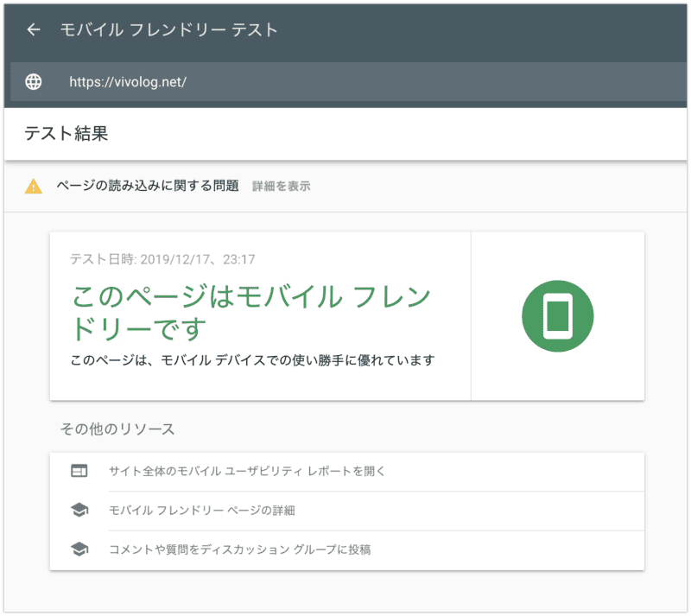Screen dimensions: 691x616
Task: Click the web report icon in resources list
Action: [x=79, y=471]
